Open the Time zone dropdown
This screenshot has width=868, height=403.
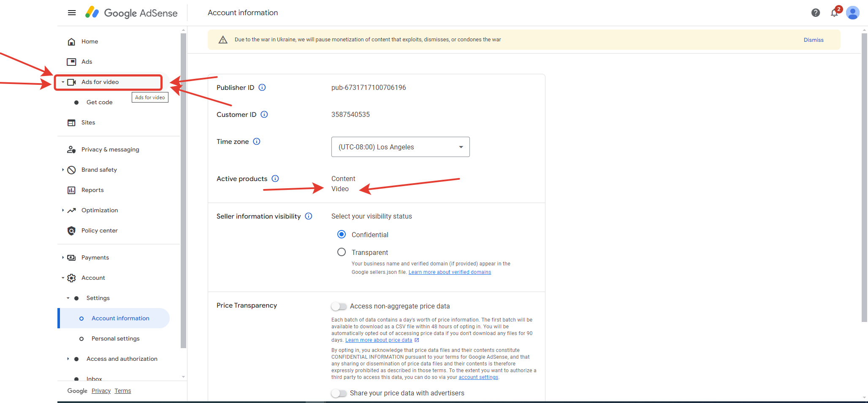click(x=400, y=147)
